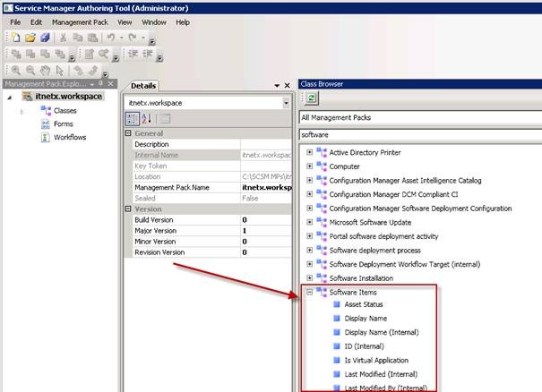Select Workflows in Management Pack Explorer
The height and width of the screenshot is (392, 542).
tap(70, 137)
